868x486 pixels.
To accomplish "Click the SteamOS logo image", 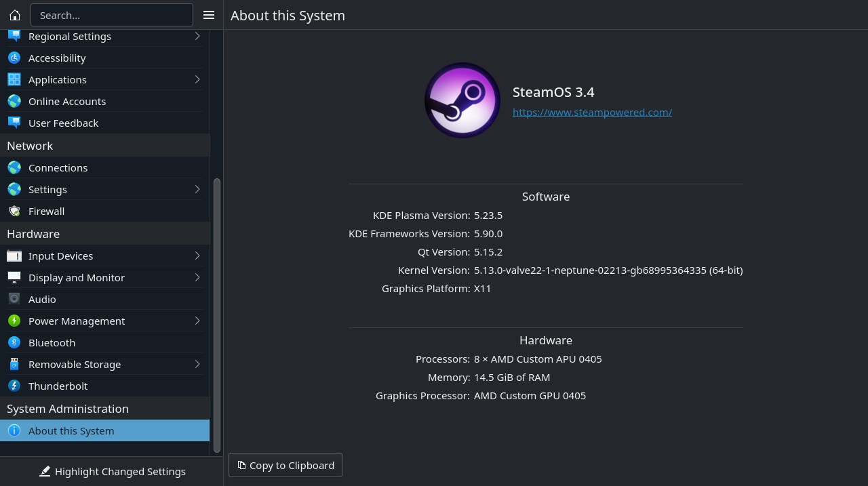I will point(462,100).
